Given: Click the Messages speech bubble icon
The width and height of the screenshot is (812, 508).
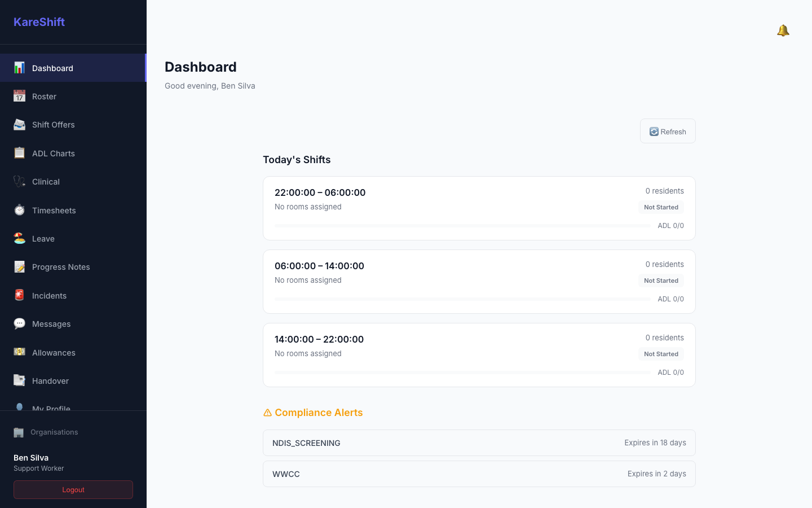Looking at the screenshot, I should pyautogui.click(x=19, y=323).
